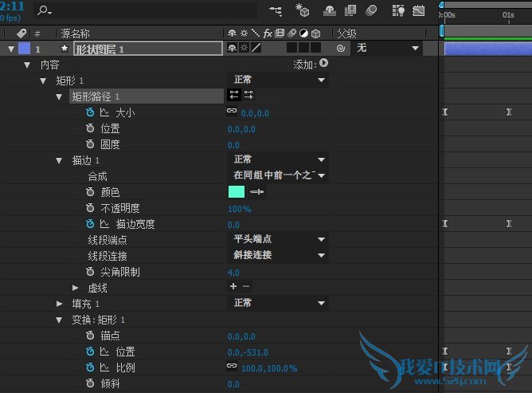Toggle 大小 constrain proportions link
This screenshot has height=393, width=532.
coord(232,110)
